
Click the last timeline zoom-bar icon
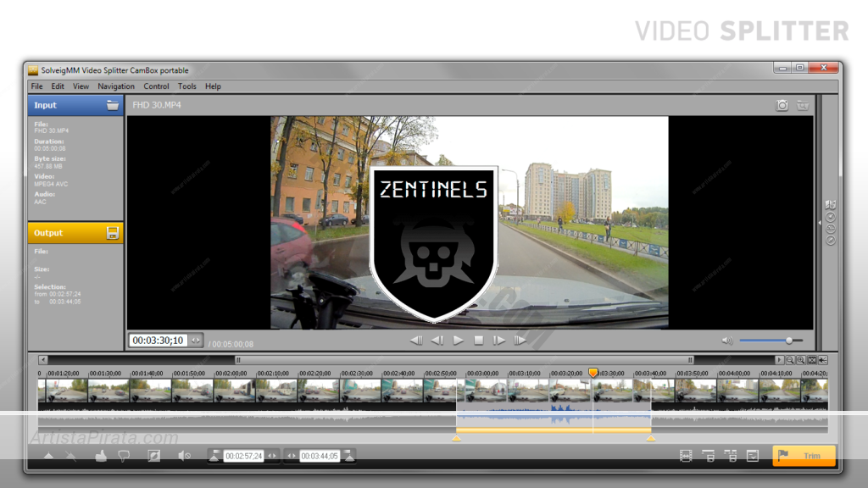pos(823,360)
